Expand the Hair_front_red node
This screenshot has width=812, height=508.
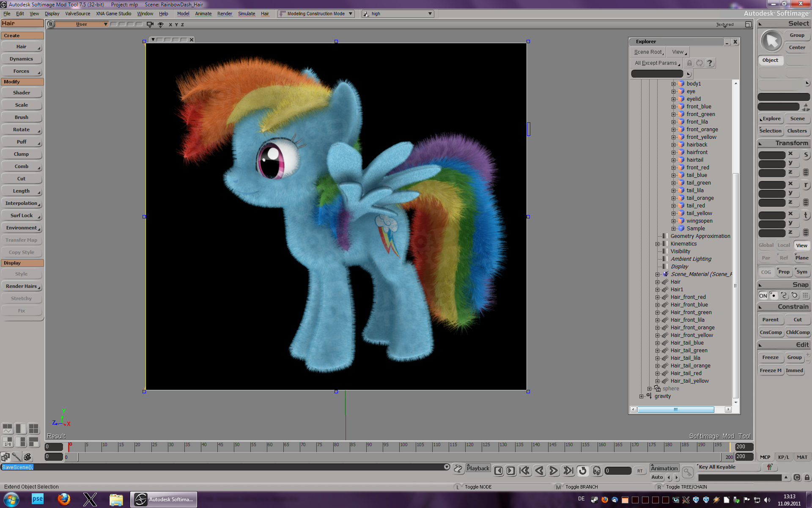(658, 297)
